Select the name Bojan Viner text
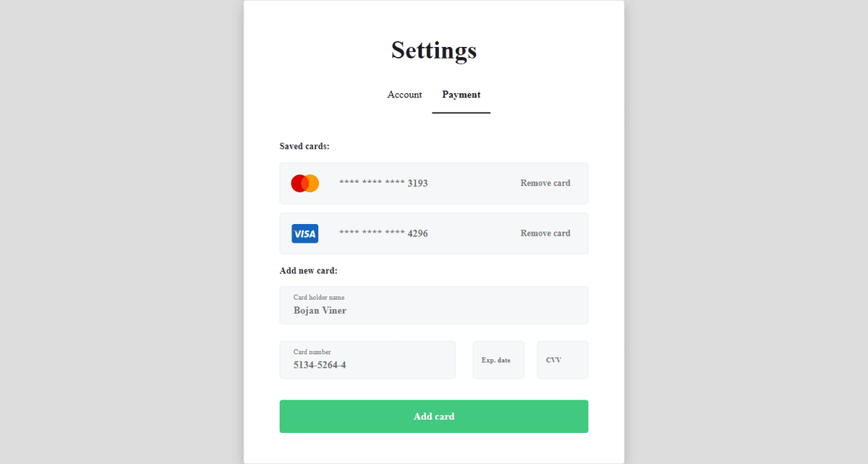 pyautogui.click(x=319, y=310)
